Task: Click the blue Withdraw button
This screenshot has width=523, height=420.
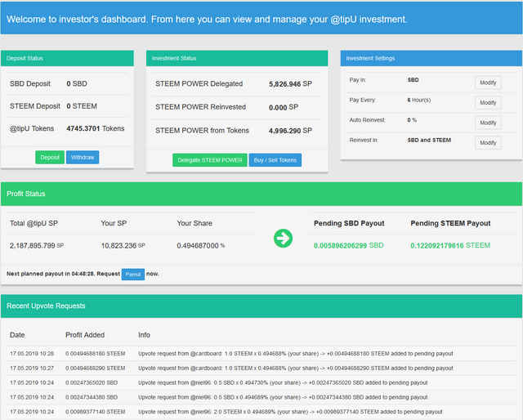Action: (x=83, y=157)
